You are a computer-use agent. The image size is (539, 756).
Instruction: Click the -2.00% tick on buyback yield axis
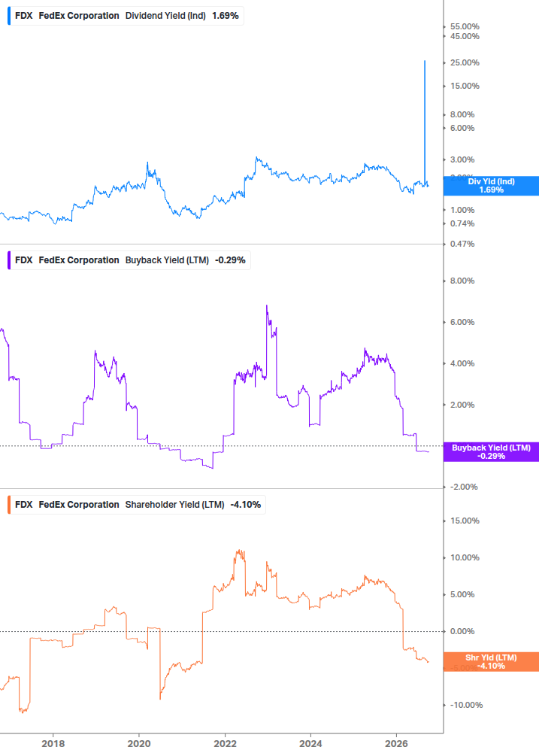(464, 487)
